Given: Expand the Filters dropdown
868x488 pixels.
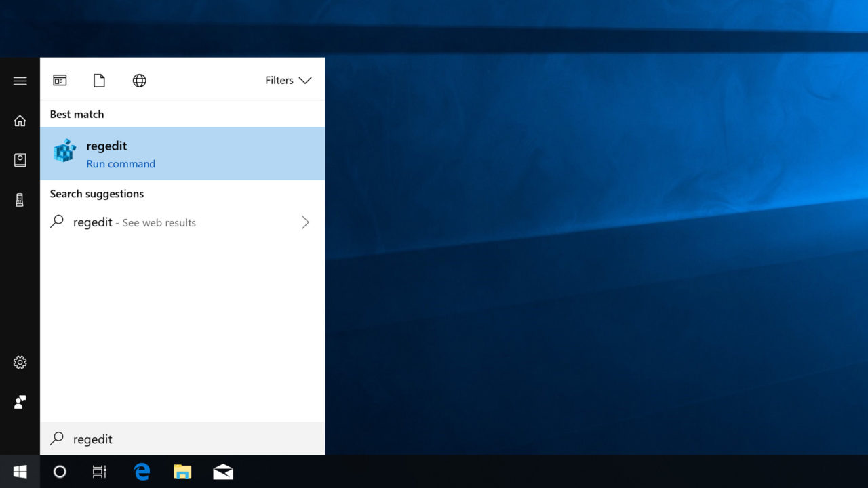Looking at the screenshot, I should pyautogui.click(x=288, y=81).
